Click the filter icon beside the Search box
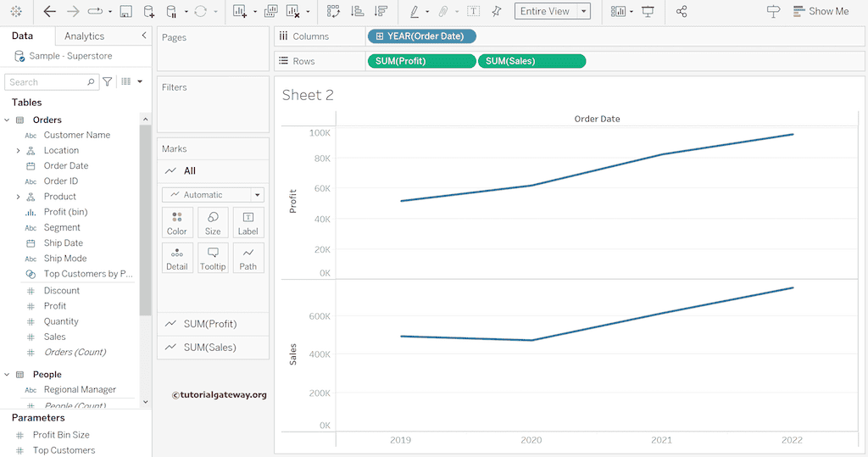Viewport: 868px width, 457px height. pyautogui.click(x=108, y=82)
